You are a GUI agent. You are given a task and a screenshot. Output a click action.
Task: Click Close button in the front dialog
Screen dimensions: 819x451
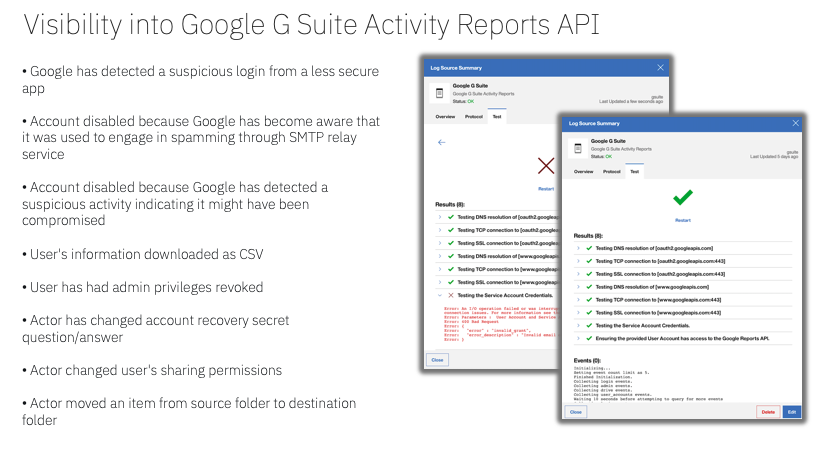pos(576,412)
